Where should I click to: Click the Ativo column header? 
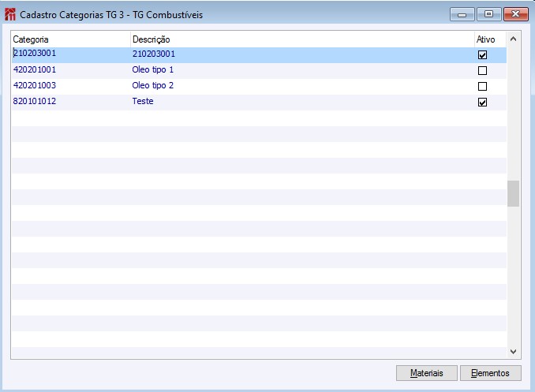point(490,39)
